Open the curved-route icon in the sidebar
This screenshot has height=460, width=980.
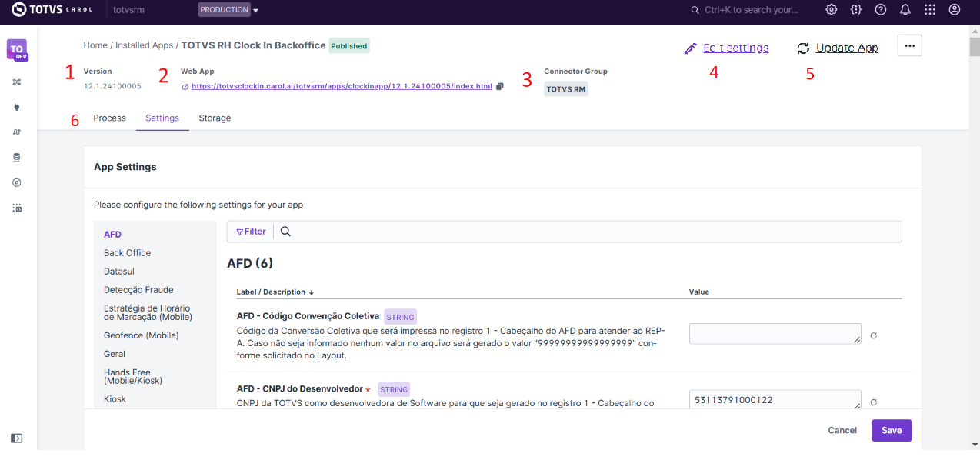17,132
